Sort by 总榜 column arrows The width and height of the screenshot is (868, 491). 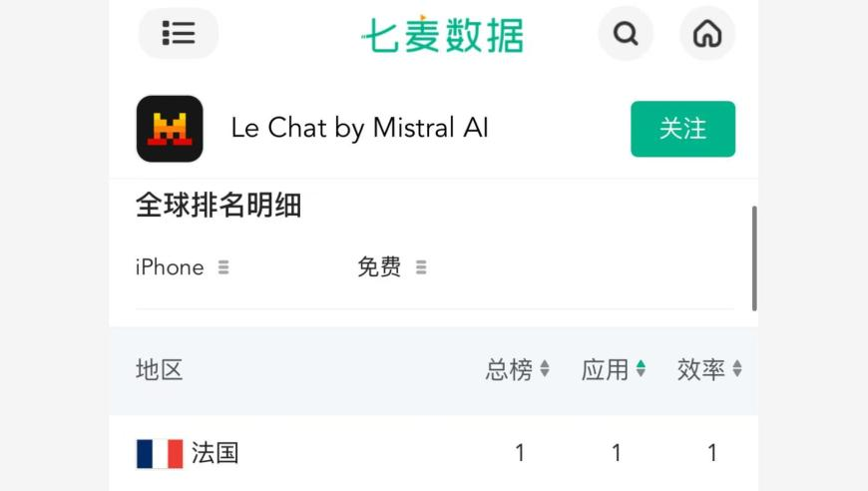click(x=545, y=368)
